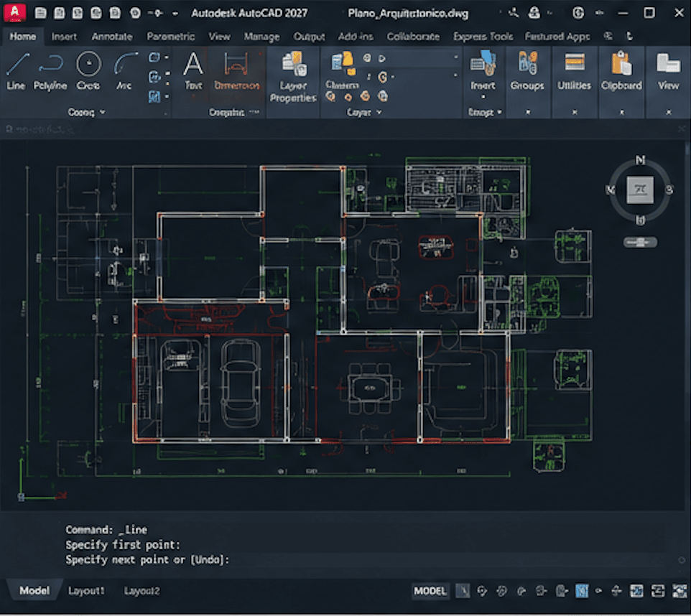
Task: Toggle the third status bar drafting icon
Action: (502, 591)
